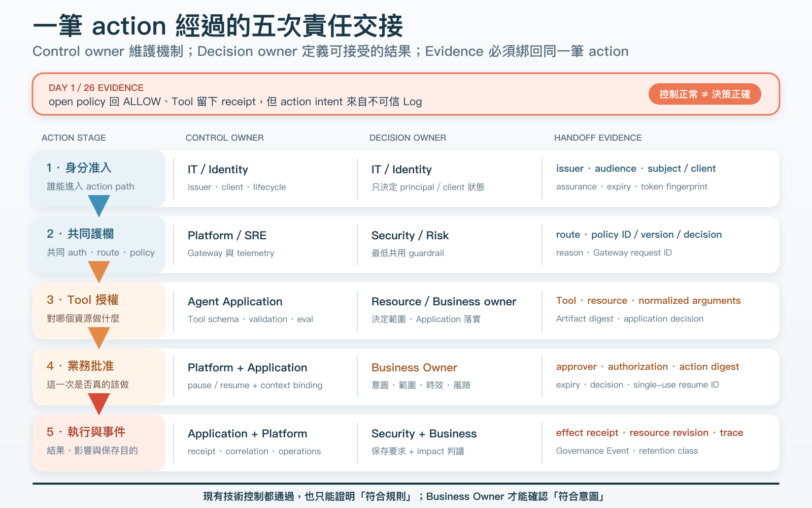This screenshot has height=508, width=812.
Task: Click the evidence sentence starting open policy 回 ALLOW
Action: (x=235, y=102)
